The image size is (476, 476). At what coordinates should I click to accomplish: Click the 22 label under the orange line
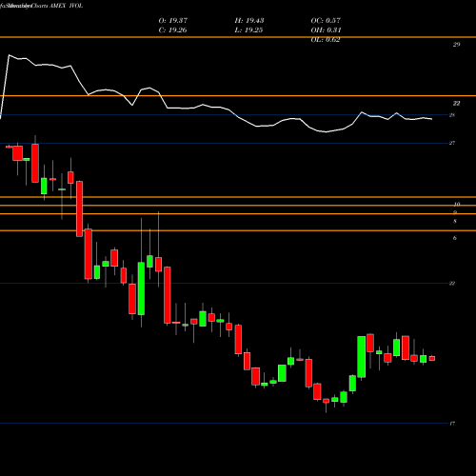coord(456,104)
